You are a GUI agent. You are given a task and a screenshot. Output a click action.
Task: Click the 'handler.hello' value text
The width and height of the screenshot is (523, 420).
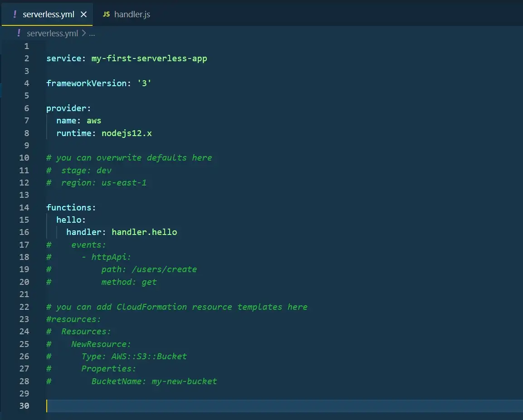(x=144, y=232)
